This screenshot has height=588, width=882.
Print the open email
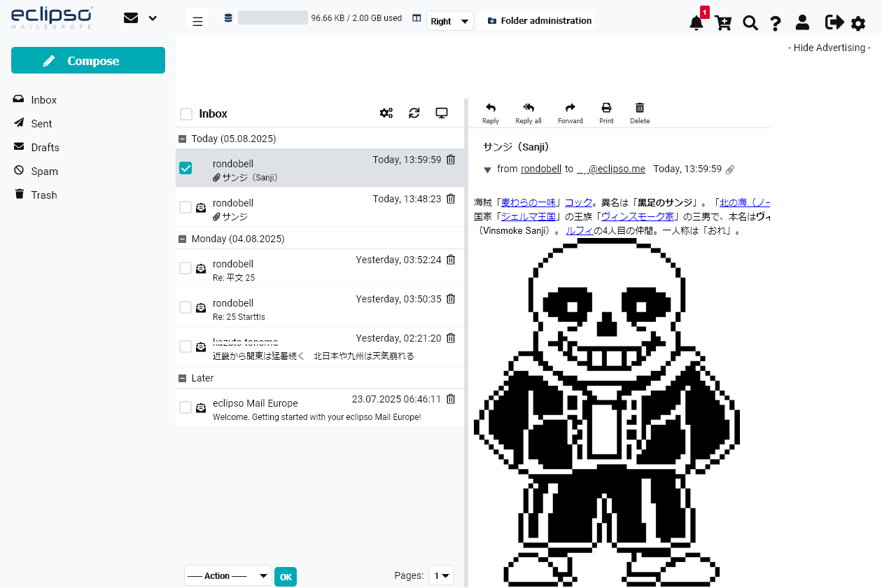(x=606, y=113)
